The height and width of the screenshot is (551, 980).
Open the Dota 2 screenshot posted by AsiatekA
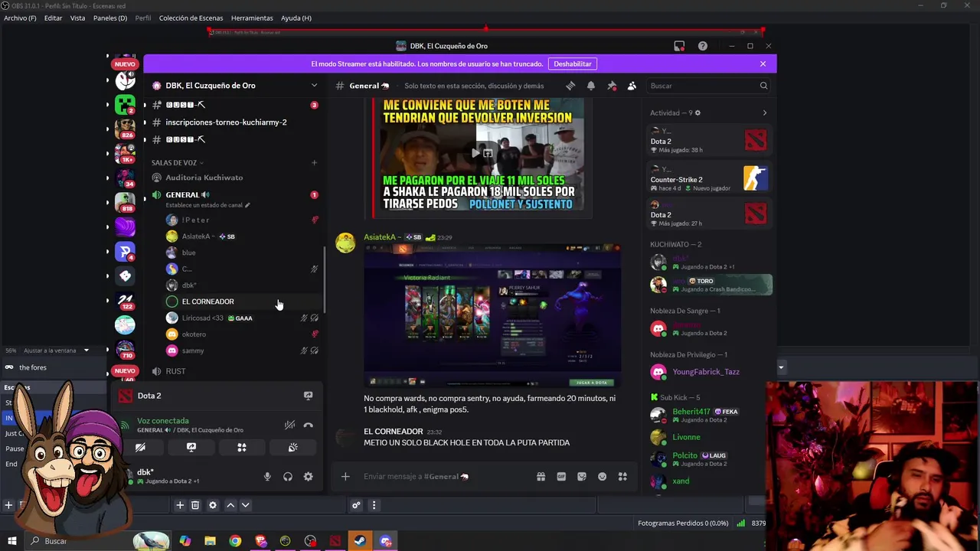[x=492, y=315]
